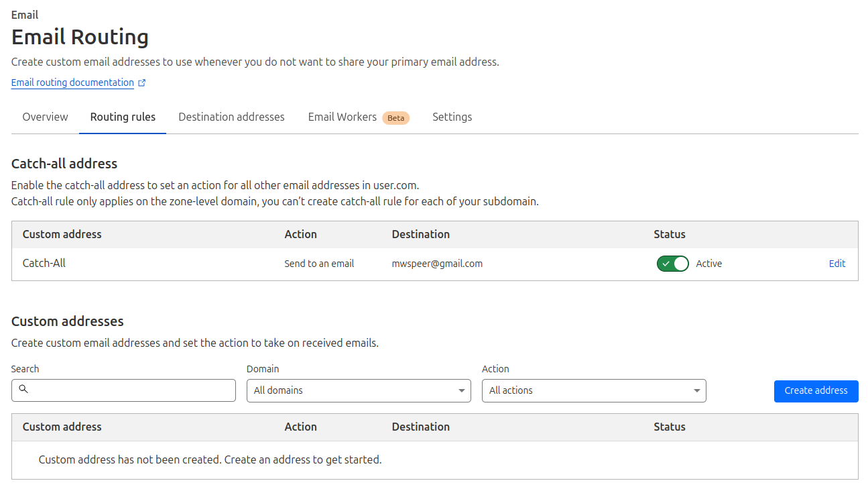The image size is (868, 487).
Task: Expand the All actions dropdown
Action: (x=594, y=390)
